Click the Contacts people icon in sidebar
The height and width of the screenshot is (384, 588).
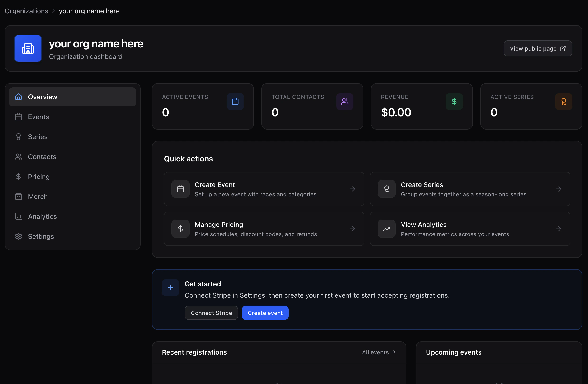(x=19, y=157)
